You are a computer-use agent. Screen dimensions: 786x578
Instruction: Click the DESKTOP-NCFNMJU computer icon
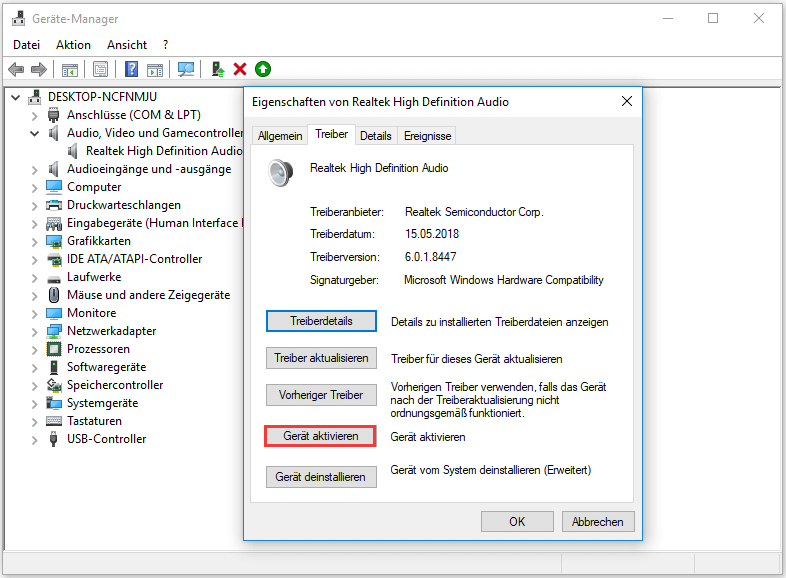35,97
